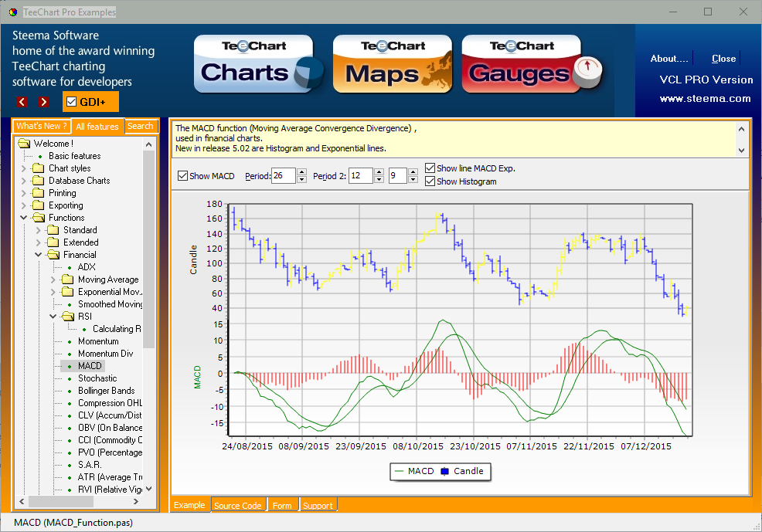
Task: Open the What's New ? tab
Action: coord(41,126)
